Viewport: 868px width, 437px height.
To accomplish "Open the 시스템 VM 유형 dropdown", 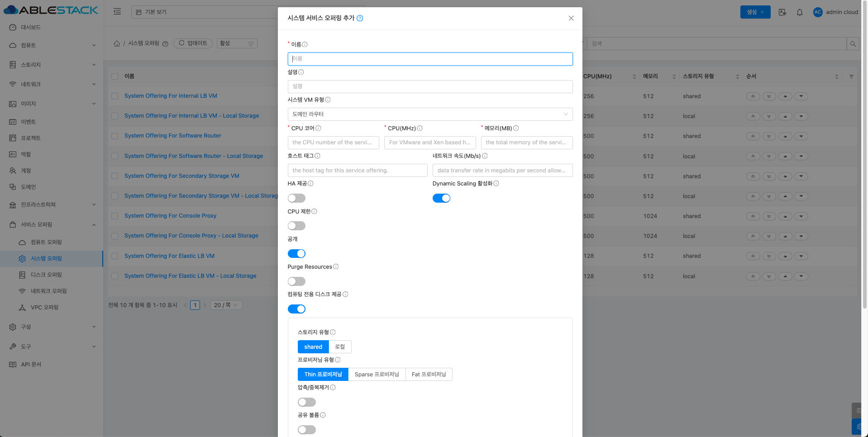I will pyautogui.click(x=429, y=114).
